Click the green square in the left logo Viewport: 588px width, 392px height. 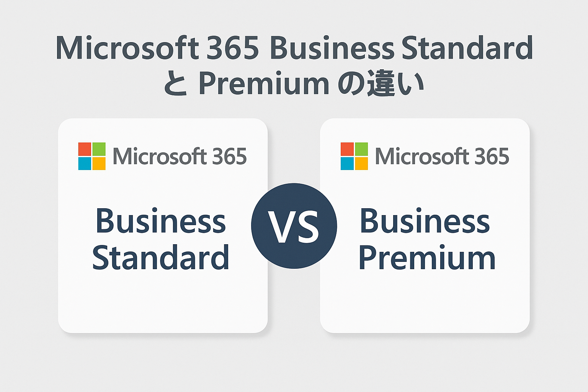[99, 149]
